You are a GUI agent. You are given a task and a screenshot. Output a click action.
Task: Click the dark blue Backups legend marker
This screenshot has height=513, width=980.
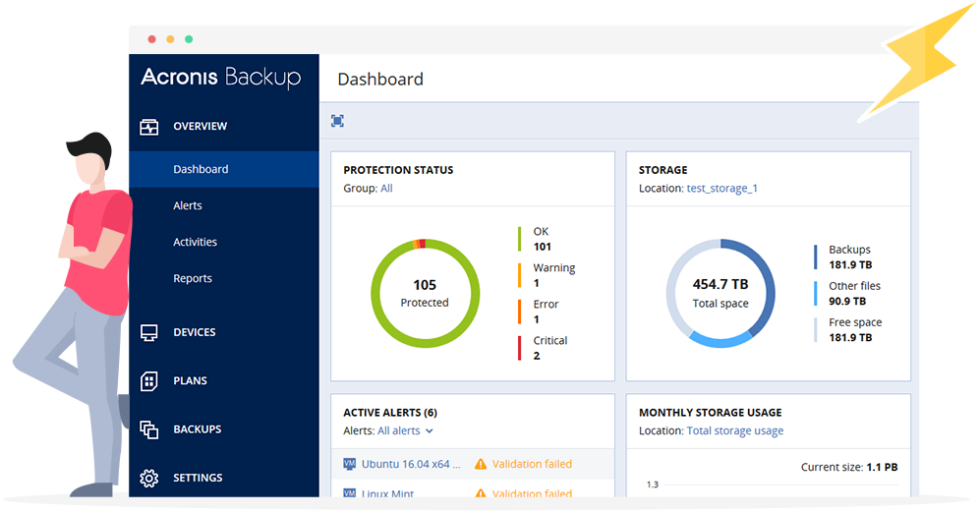pos(815,256)
